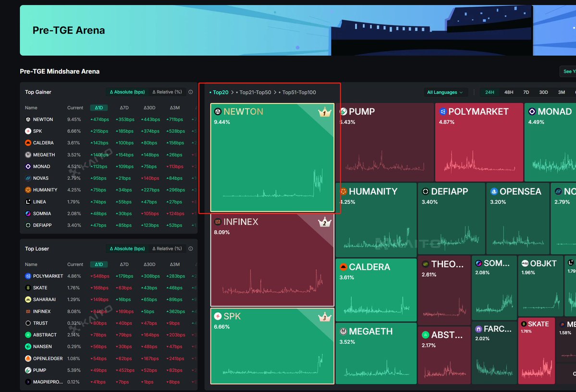Click POLYMARKET's 548bps Δ1D value
Image resolution: width=576 pixels, height=392 pixels.
99,276
